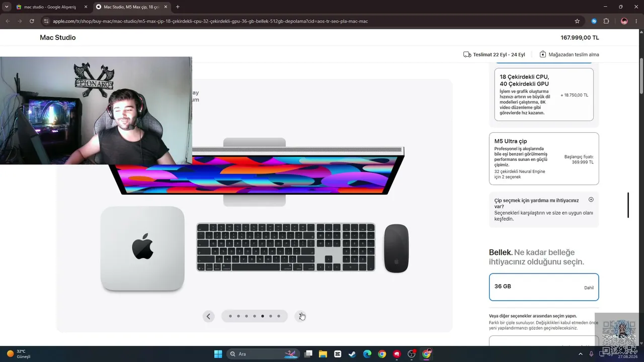Open the tab search dropdown arrow
Viewport: 644px width, 362px height.
(x=7, y=7)
